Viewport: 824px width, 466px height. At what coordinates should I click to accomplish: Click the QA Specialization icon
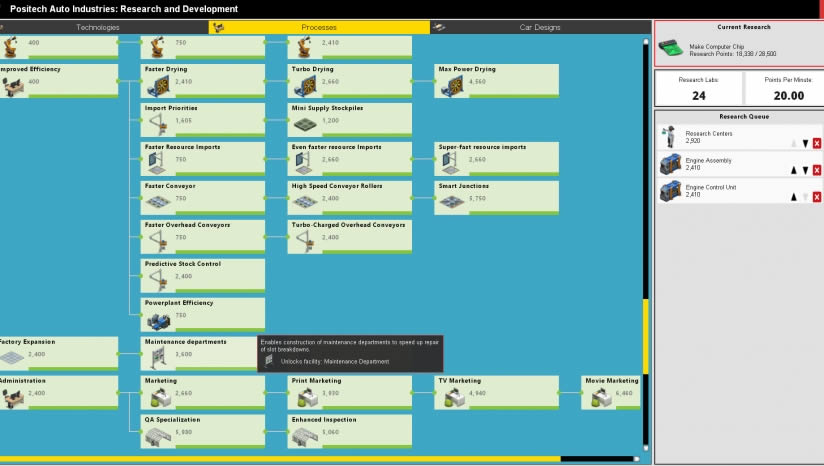click(x=156, y=433)
